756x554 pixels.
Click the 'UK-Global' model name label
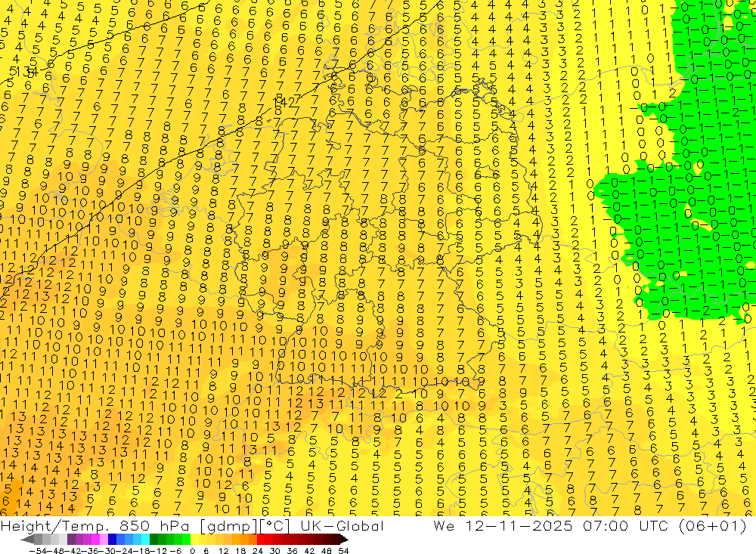[x=342, y=525]
